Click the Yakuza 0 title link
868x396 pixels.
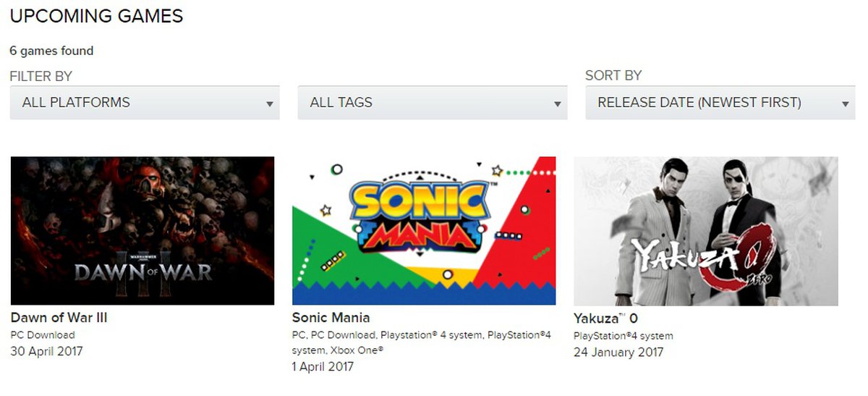[x=605, y=319]
